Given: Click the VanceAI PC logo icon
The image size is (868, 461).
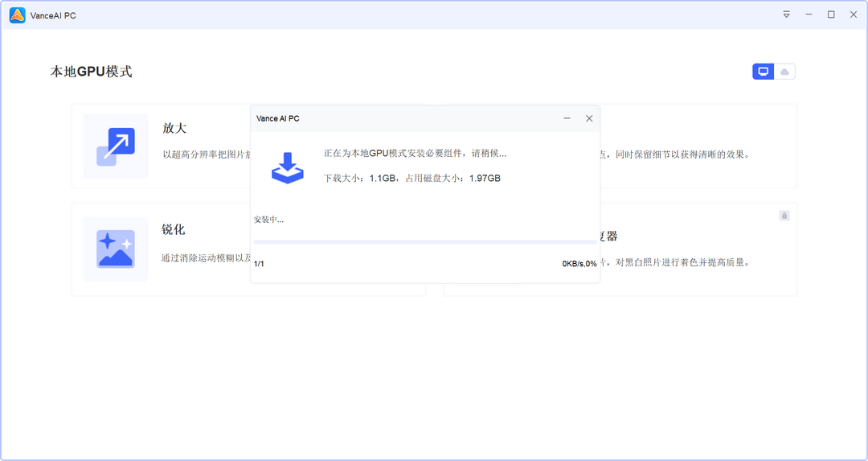Looking at the screenshot, I should click(17, 15).
